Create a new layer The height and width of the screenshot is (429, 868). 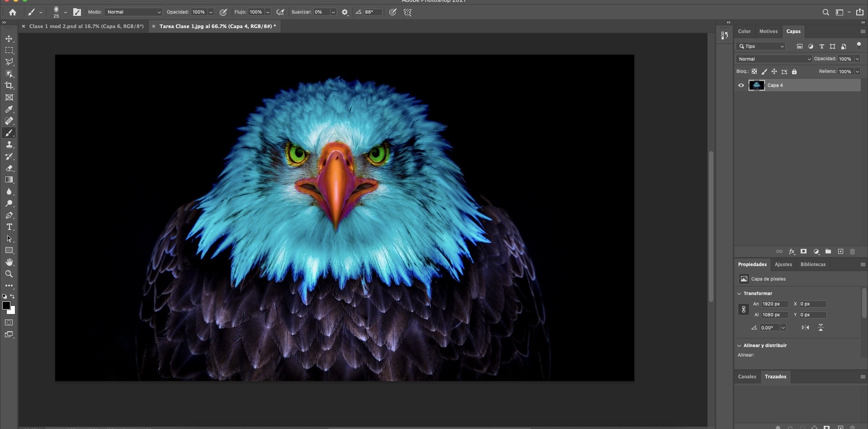point(840,252)
